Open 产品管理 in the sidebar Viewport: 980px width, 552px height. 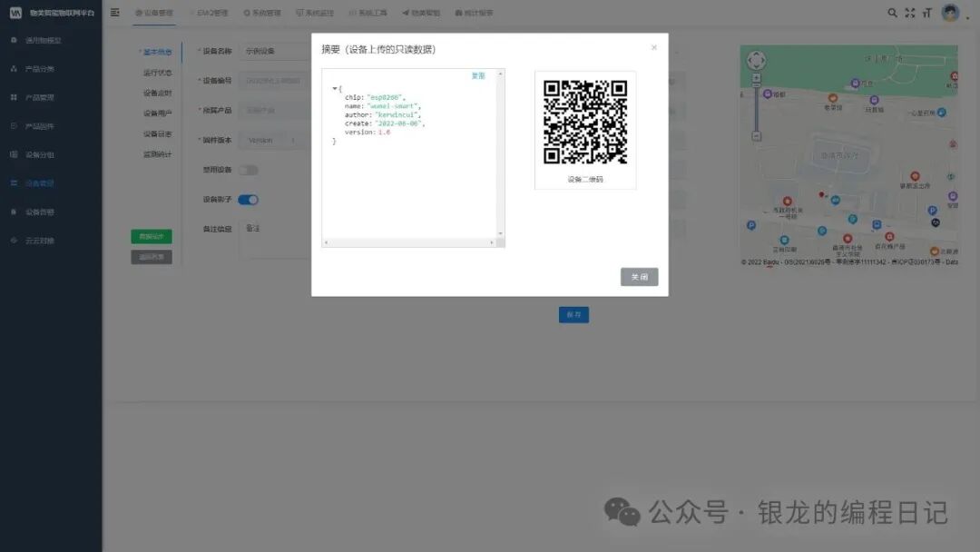coord(39,97)
